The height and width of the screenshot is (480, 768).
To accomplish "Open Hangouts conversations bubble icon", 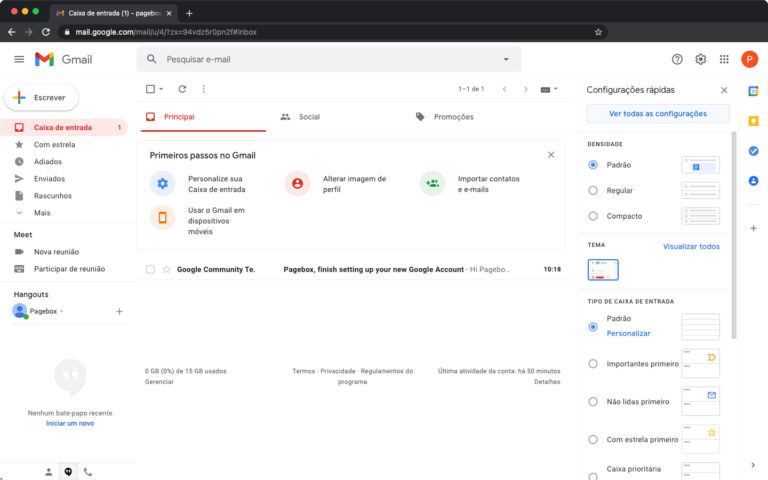I will pos(68,472).
